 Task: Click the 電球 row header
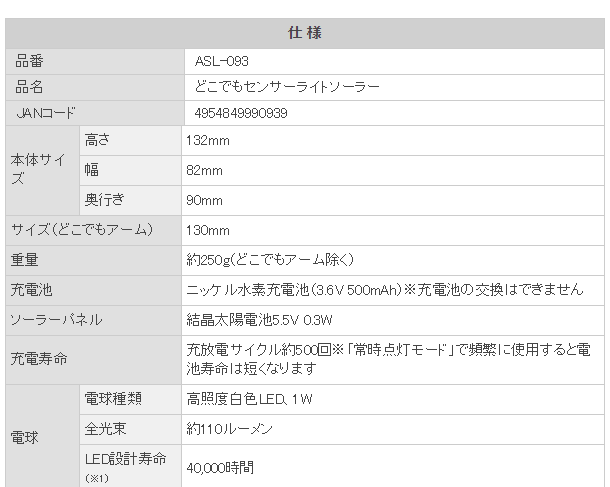(42, 436)
